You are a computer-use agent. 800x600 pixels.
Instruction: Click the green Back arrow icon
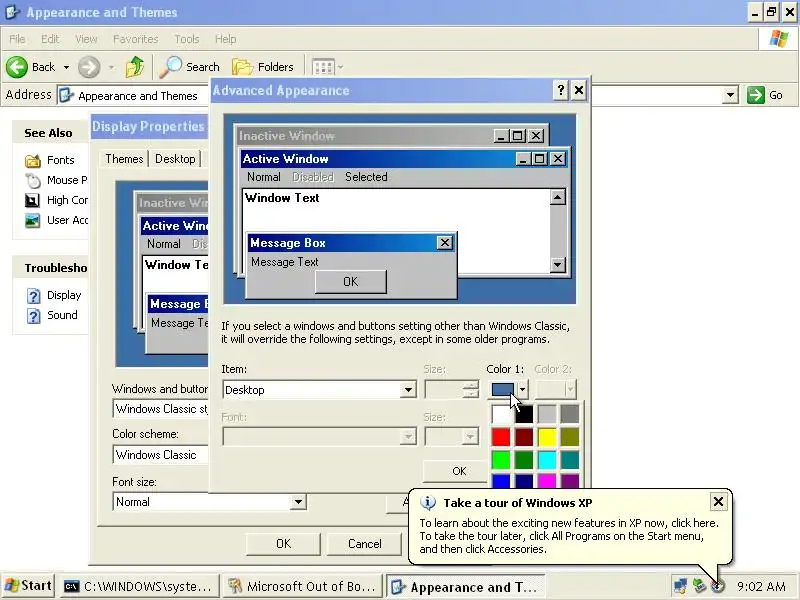(x=17, y=67)
